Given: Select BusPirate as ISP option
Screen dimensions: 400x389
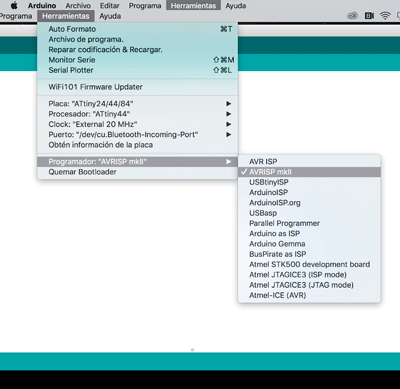Looking at the screenshot, I should [309, 254].
